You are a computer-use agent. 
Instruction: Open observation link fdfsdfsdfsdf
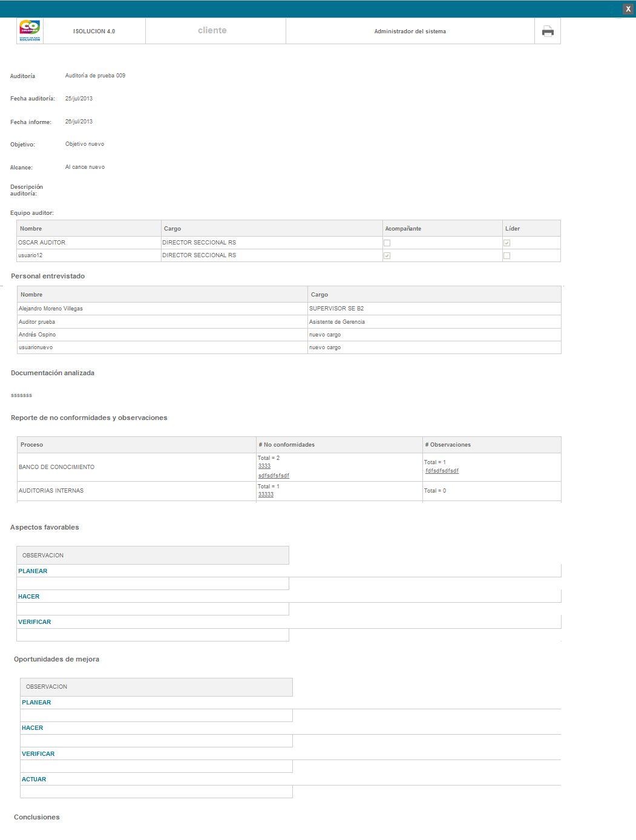pos(442,471)
